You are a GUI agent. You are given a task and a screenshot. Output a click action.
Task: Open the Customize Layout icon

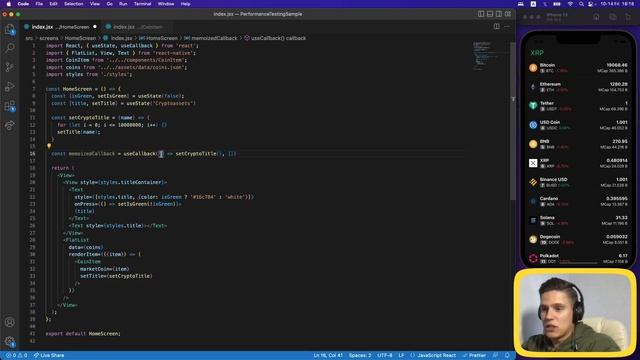click(508, 14)
